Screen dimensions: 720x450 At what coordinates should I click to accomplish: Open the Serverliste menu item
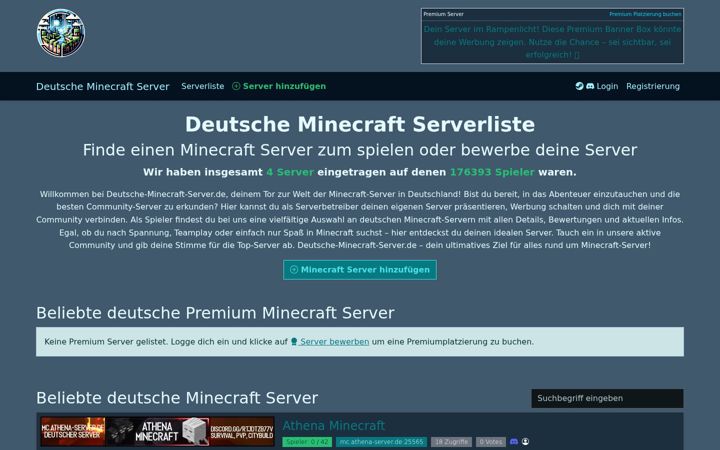click(x=202, y=86)
